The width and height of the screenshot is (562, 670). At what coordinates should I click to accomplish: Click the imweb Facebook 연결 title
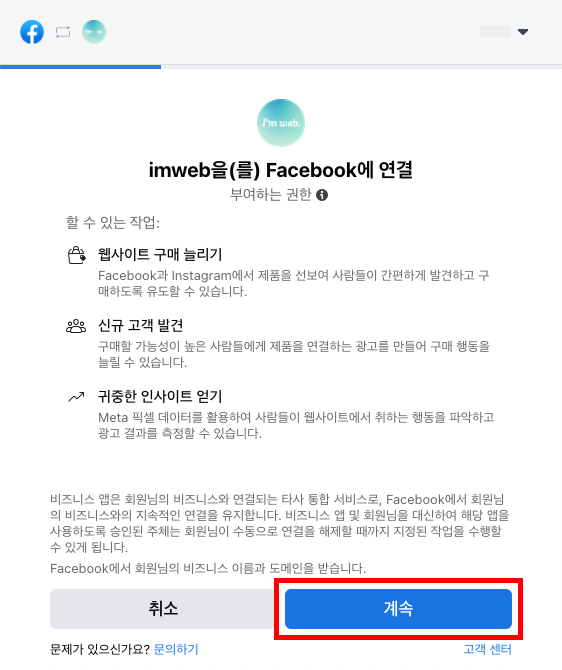click(x=281, y=170)
